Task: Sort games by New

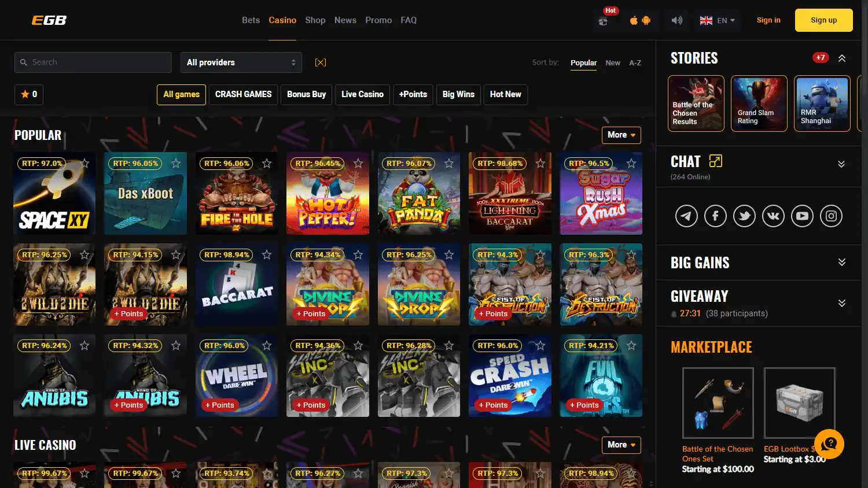Action: (613, 63)
